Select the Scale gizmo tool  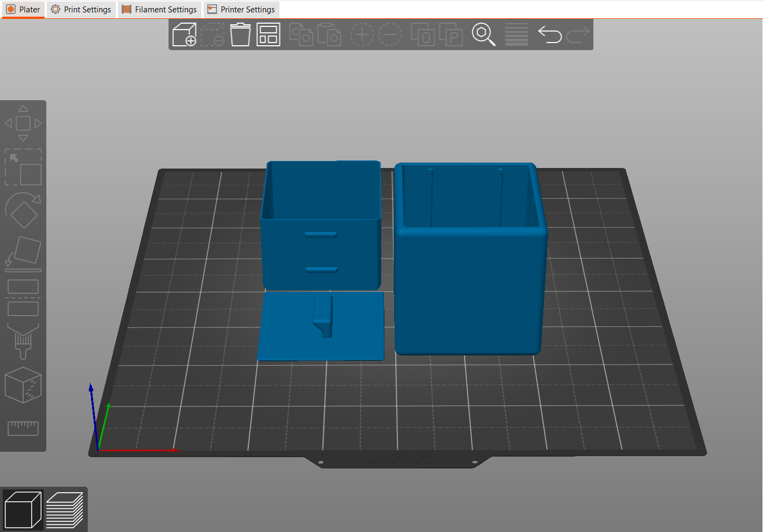point(23,167)
